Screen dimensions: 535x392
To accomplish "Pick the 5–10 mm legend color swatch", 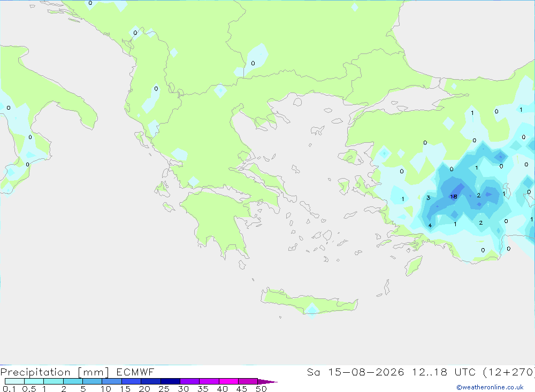I will [93, 381].
